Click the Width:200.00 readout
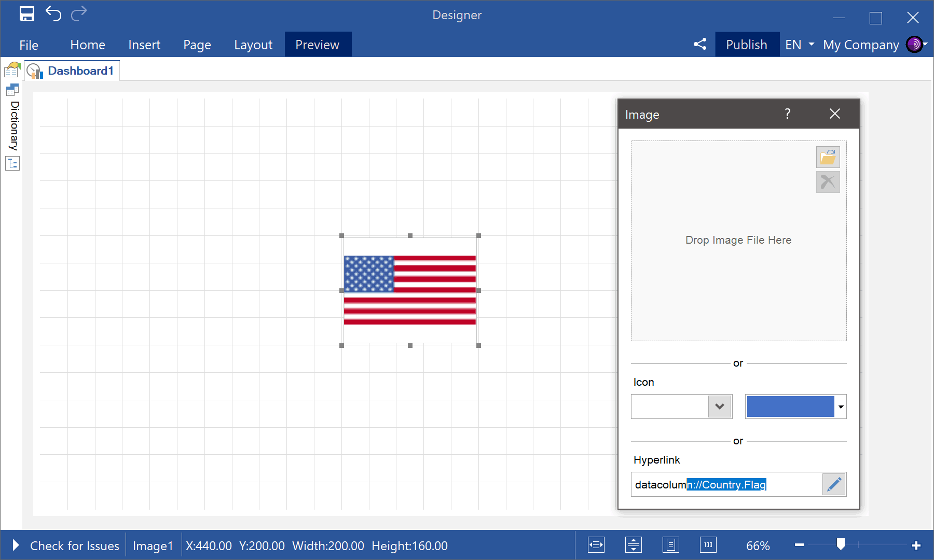934x560 pixels. point(328,545)
